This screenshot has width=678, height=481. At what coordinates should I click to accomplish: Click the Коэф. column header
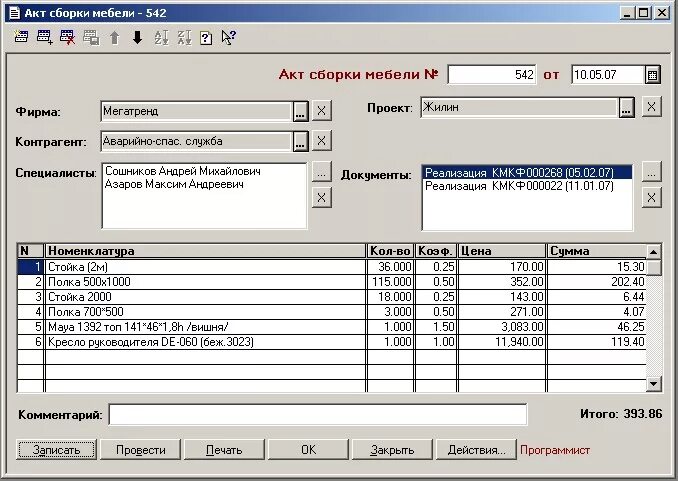pos(435,251)
